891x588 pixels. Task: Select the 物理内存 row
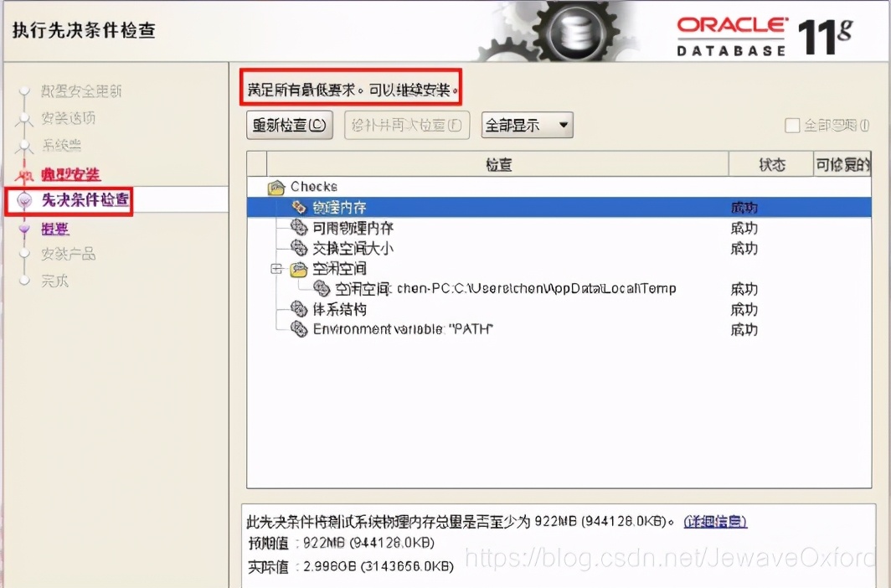tap(559, 208)
